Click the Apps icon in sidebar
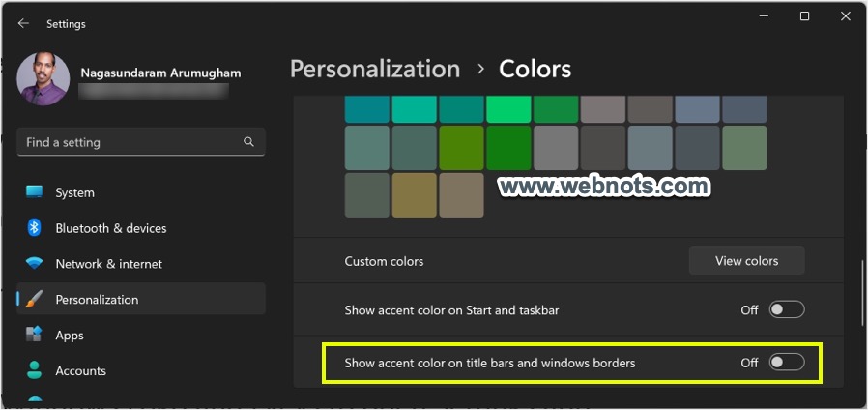The width and height of the screenshot is (868, 410). pyautogui.click(x=35, y=335)
